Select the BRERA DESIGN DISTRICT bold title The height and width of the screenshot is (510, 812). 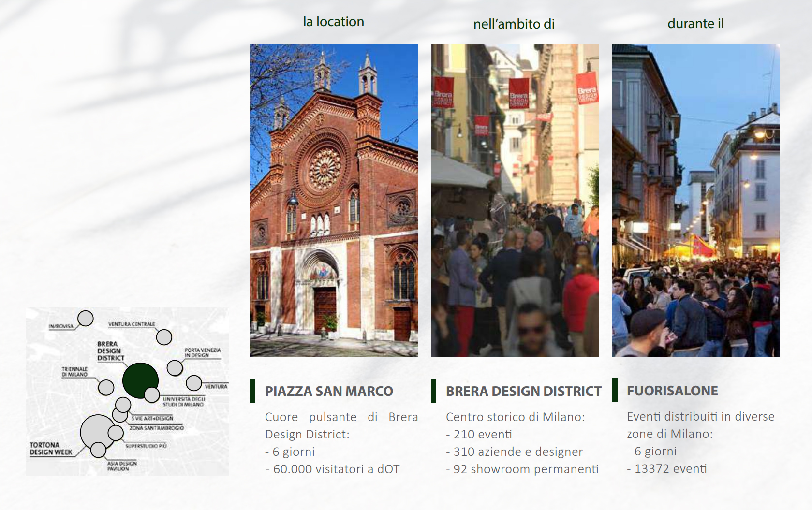click(x=524, y=391)
